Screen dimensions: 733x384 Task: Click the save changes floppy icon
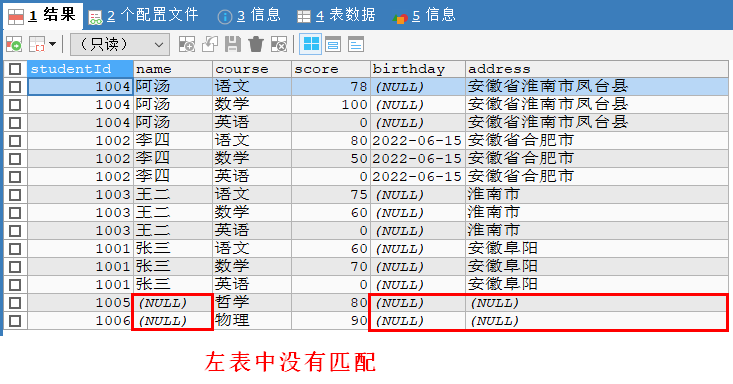click(233, 44)
